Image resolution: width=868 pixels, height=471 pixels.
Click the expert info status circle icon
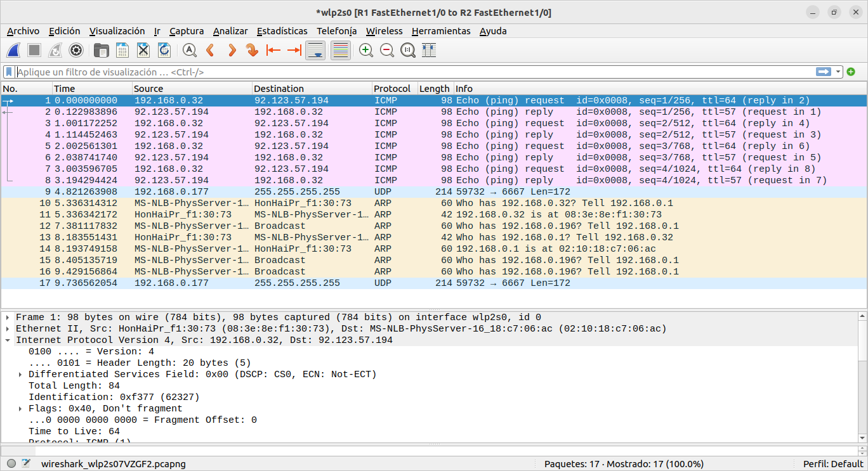tap(11, 464)
